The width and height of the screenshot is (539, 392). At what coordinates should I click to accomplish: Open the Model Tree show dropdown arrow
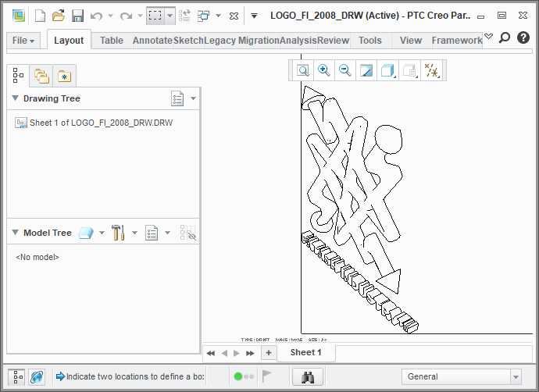102,233
